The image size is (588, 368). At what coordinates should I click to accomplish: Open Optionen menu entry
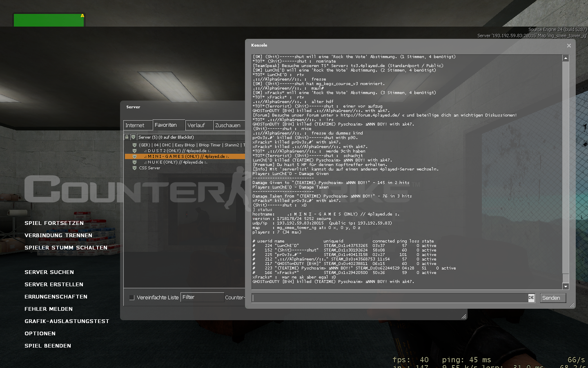(40, 334)
